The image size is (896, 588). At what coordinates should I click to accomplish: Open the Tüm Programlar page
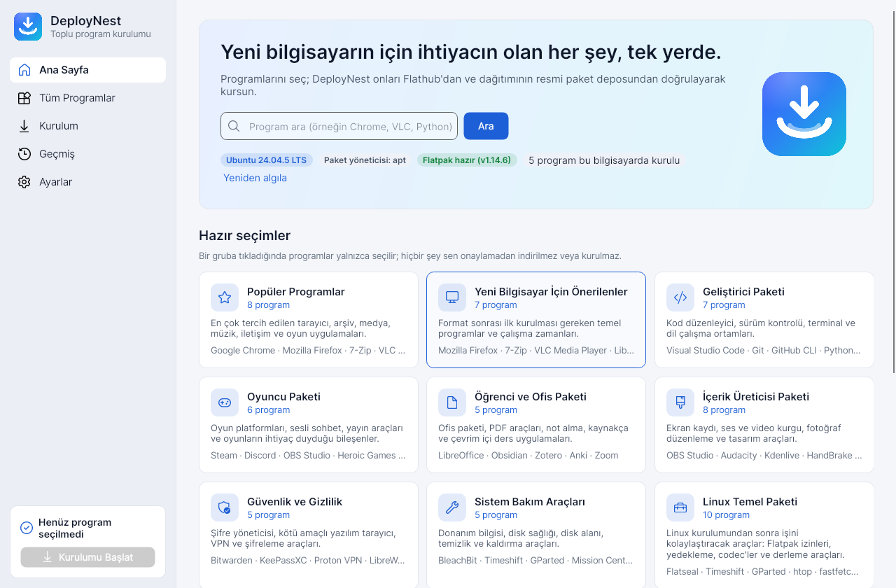click(87, 98)
